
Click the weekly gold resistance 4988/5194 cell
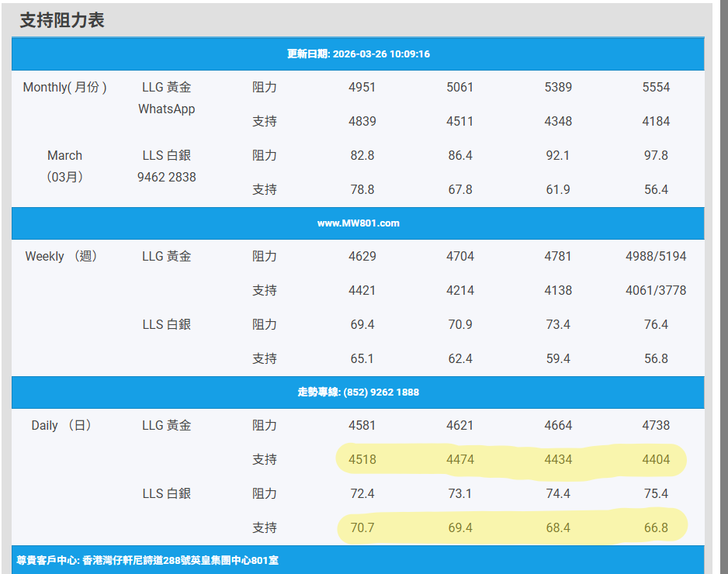tap(656, 257)
